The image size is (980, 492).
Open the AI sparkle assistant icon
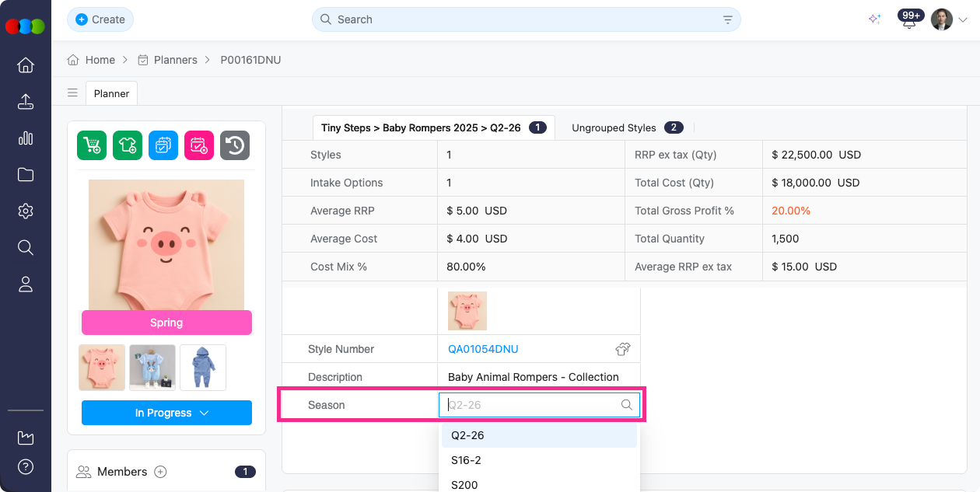click(874, 19)
